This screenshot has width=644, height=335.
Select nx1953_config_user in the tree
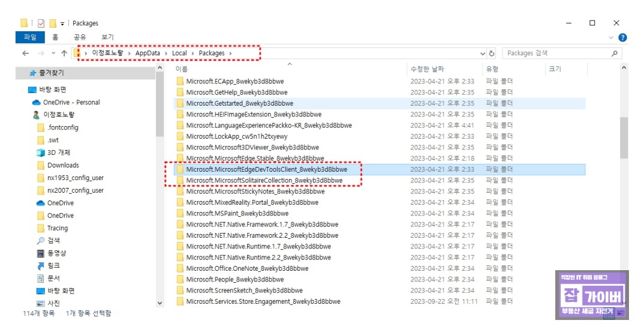75,178
